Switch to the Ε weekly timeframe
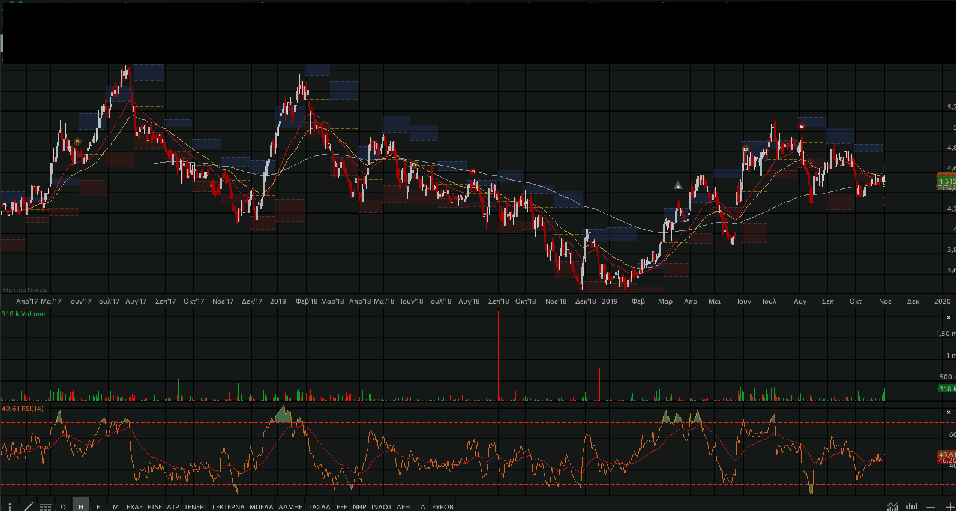Image resolution: width=956 pixels, height=511 pixels. [x=98, y=507]
